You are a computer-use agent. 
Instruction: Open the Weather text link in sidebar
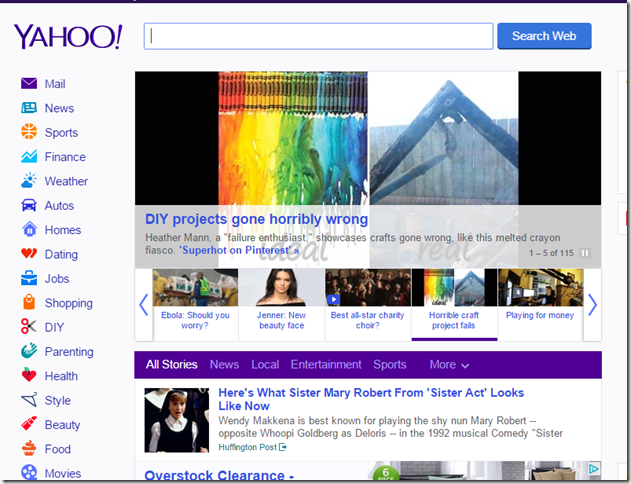click(x=66, y=181)
